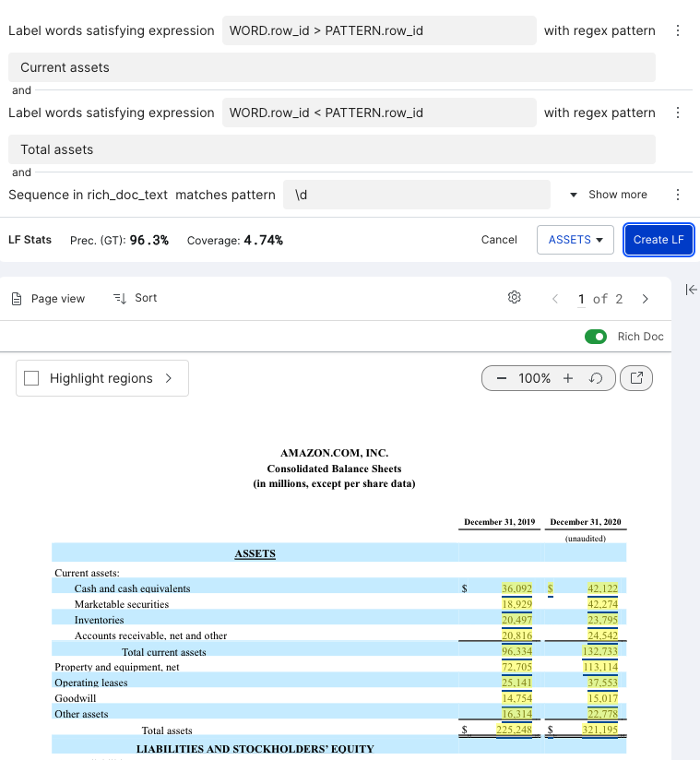Image resolution: width=700 pixels, height=760 pixels.
Task: Click the Inventories row label
Action: (x=99, y=620)
